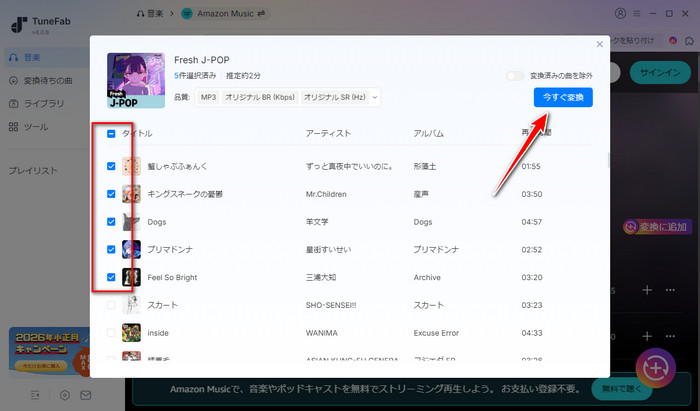The width and height of the screenshot is (700, 411).
Task: Click 変換に追加 button in background
Action: [x=657, y=227]
